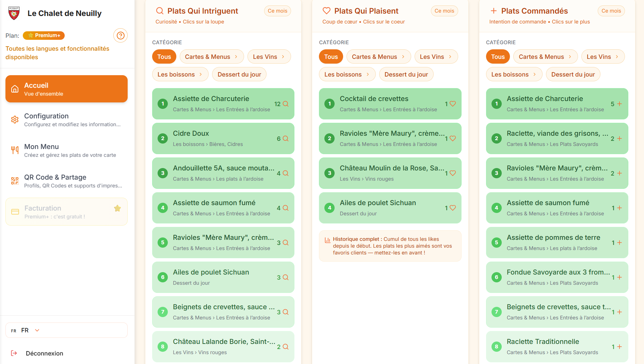Go to Mon Menu

[x=66, y=150]
